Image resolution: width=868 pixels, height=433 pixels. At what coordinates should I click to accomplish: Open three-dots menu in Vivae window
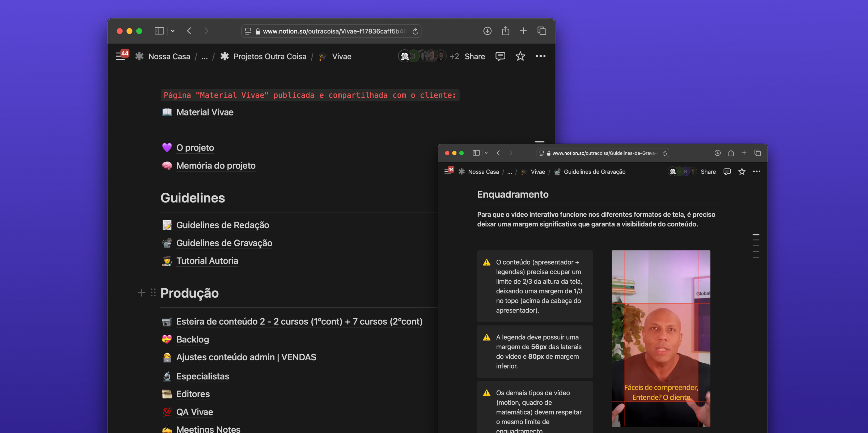pos(540,56)
